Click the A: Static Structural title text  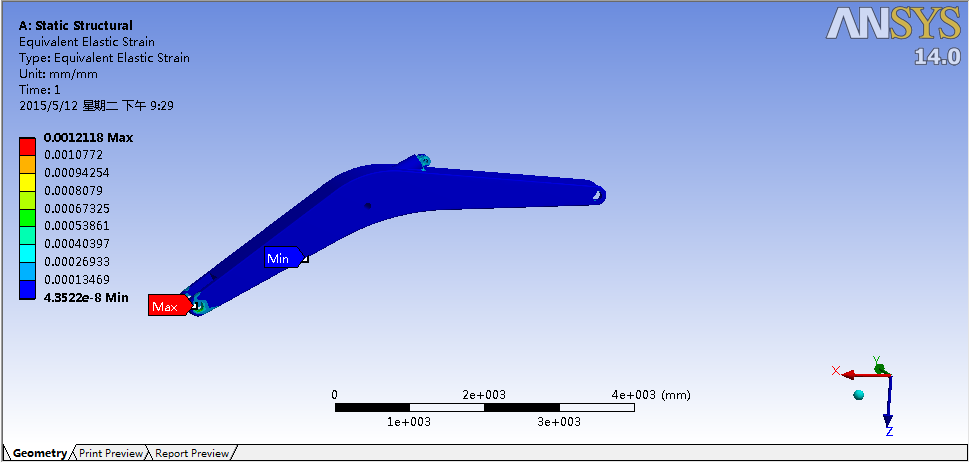[76, 26]
